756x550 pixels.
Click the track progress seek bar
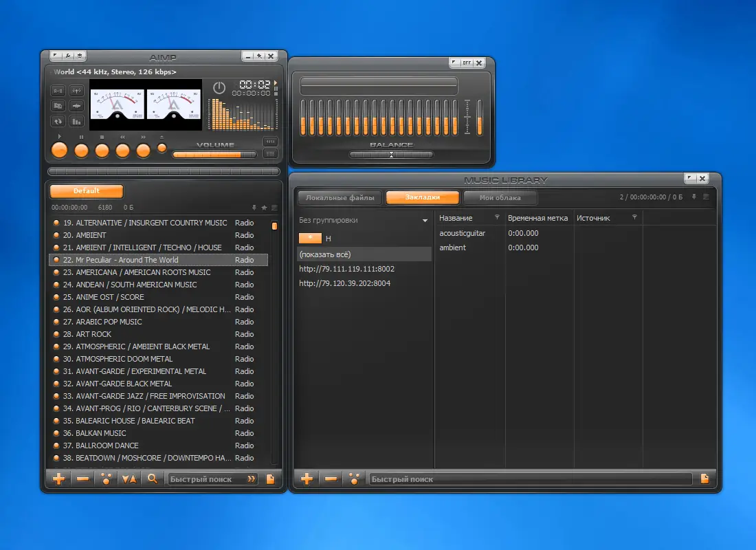164,171
